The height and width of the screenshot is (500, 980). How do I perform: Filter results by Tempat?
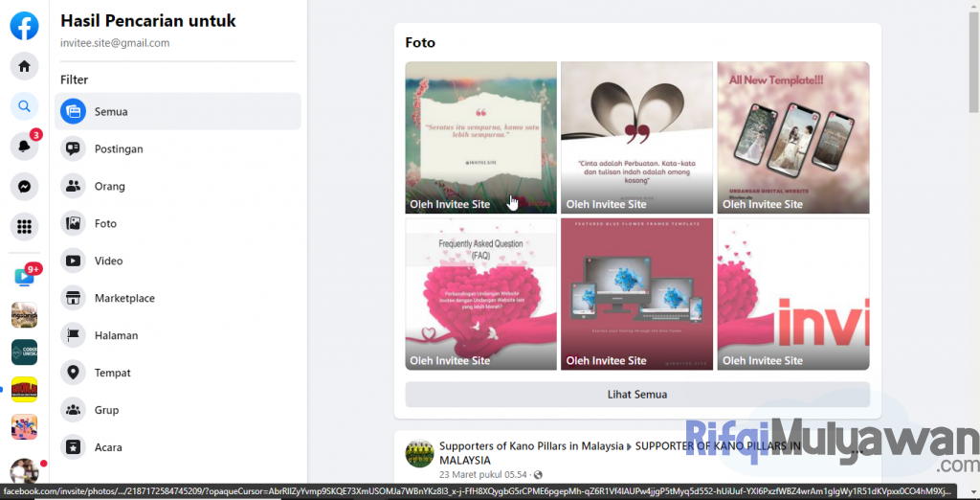(x=113, y=373)
